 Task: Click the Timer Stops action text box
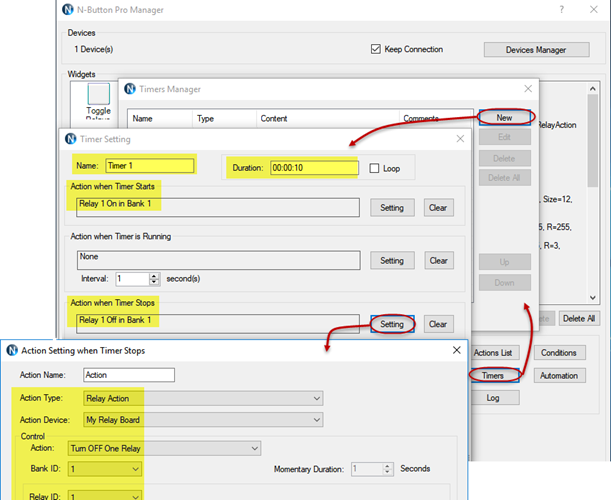pos(218,324)
